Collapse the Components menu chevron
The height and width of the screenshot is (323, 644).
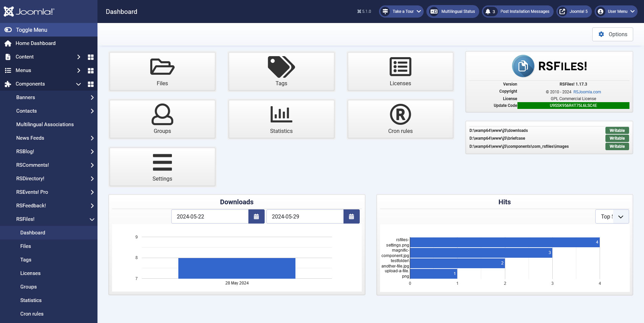79,84
